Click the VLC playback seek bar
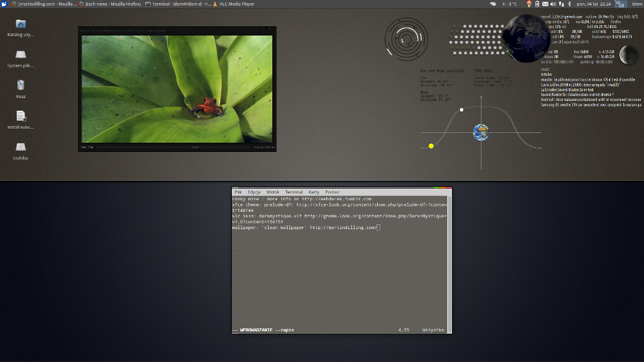Viewport: 644px width, 362px height. click(173, 147)
